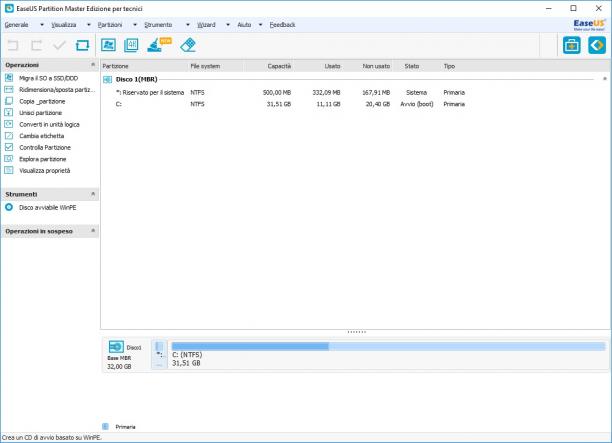Click the Refresh toolbar icon
The height and width of the screenshot is (443, 612).
pos(82,45)
